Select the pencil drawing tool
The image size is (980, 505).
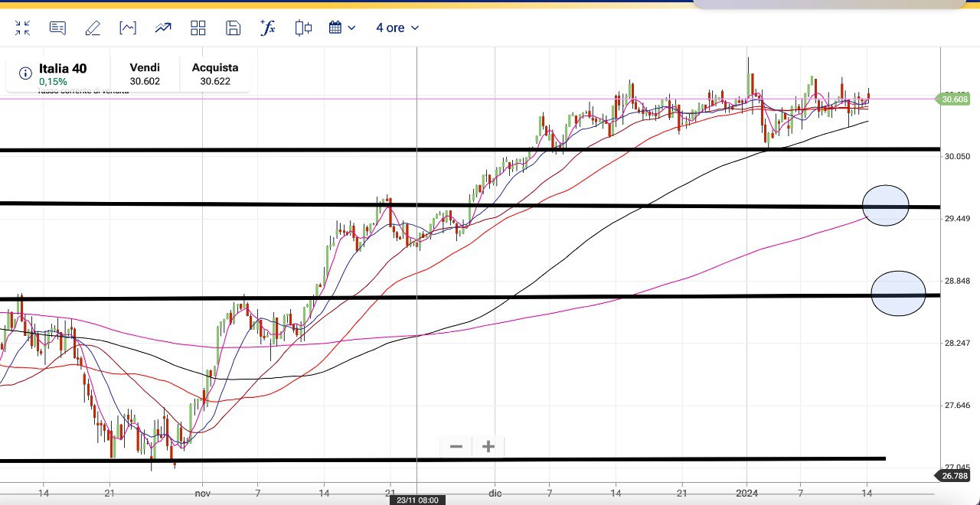pyautogui.click(x=93, y=28)
